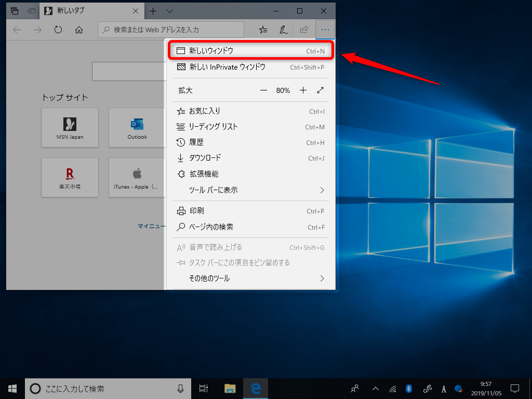532x399 pixels.
Task: Open a Web Note with the pen icon
Action: [283, 30]
